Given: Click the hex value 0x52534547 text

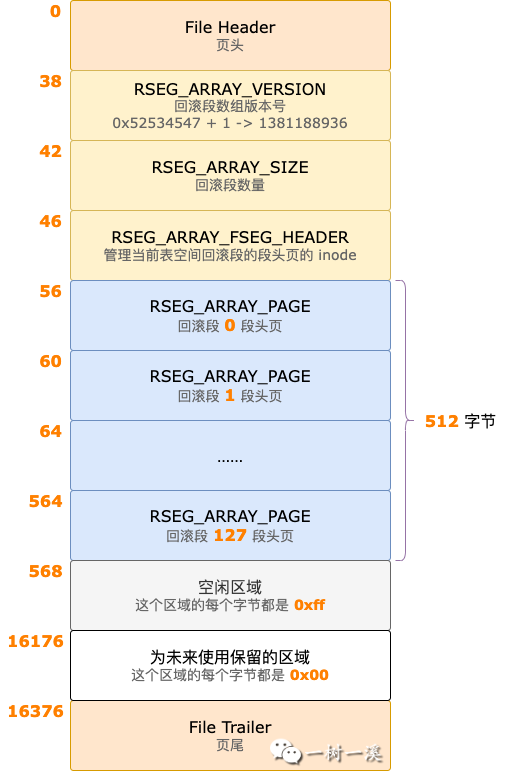Looking at the screenshot, I should click(156, 123).
